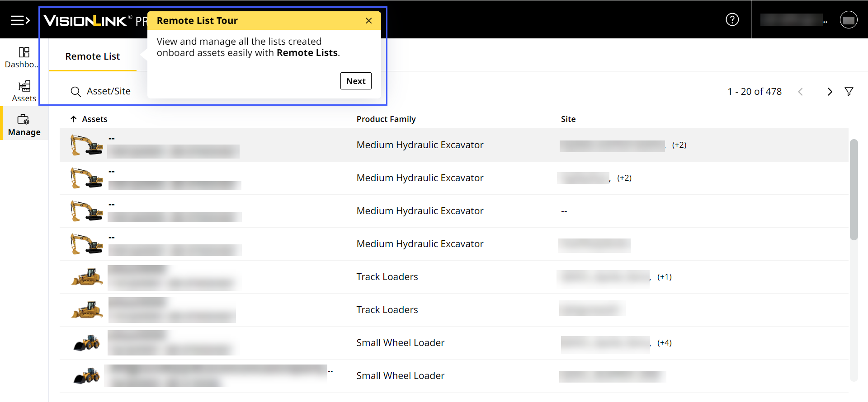Close the Remote List Tour popup
The image size is (868, 402).
coord(368,21)
